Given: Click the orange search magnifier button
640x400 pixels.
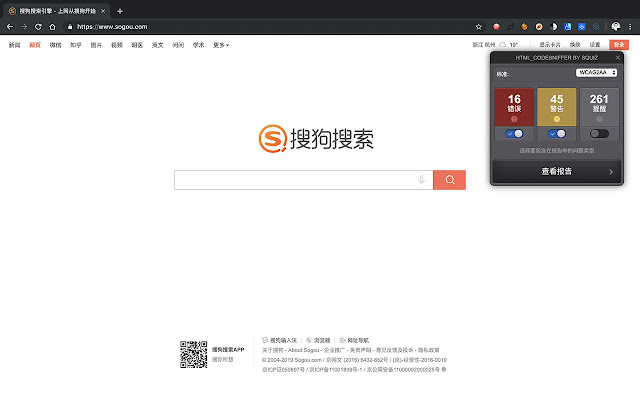Looking at the screenshot, I should click(449, 180).
